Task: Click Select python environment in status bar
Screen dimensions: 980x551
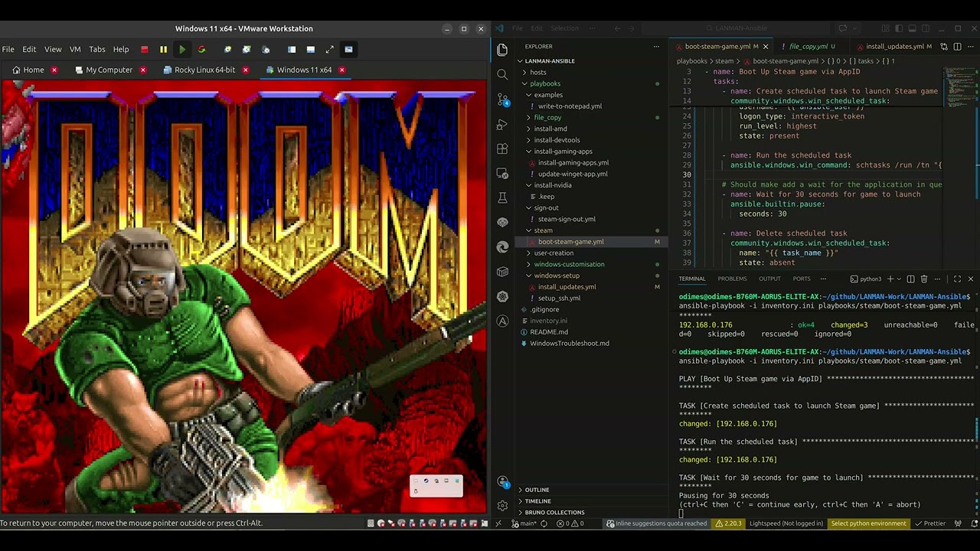Action: coord(868,523)
